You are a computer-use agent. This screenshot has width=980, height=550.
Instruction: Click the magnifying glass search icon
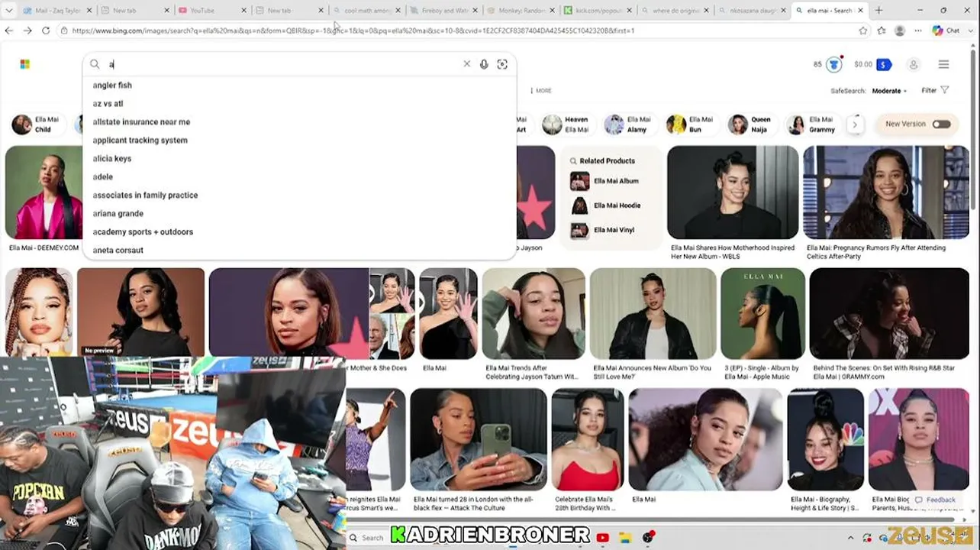tap(95, 64)
